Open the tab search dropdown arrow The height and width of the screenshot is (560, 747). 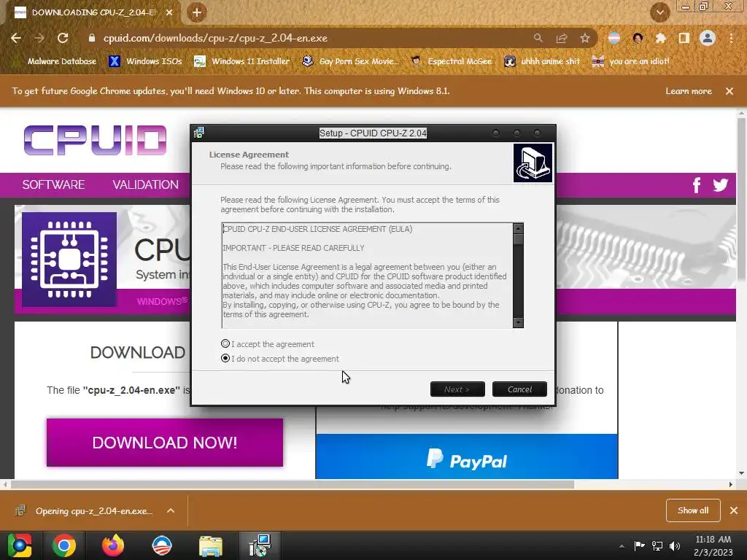(x=660, y=12)
